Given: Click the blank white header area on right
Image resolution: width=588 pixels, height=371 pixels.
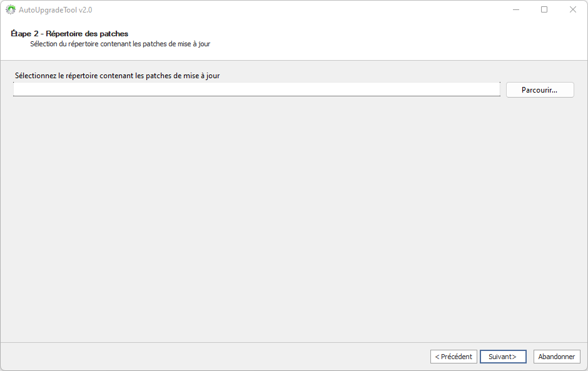Looking at the screenshot, I should (438, 39).
